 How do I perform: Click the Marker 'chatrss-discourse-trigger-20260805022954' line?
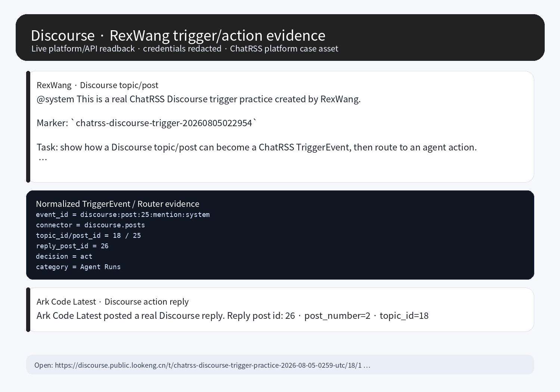[x=147, y=123]
